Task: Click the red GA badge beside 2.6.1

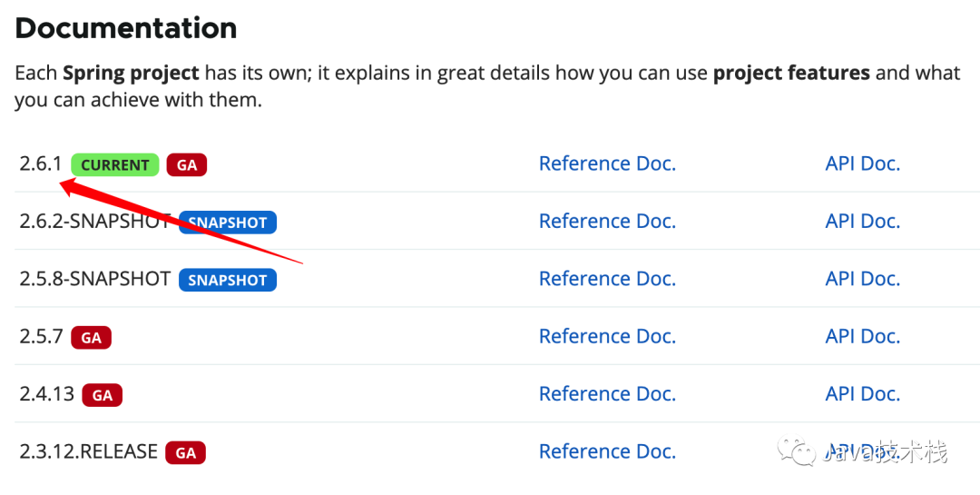Action: [186, 164]
